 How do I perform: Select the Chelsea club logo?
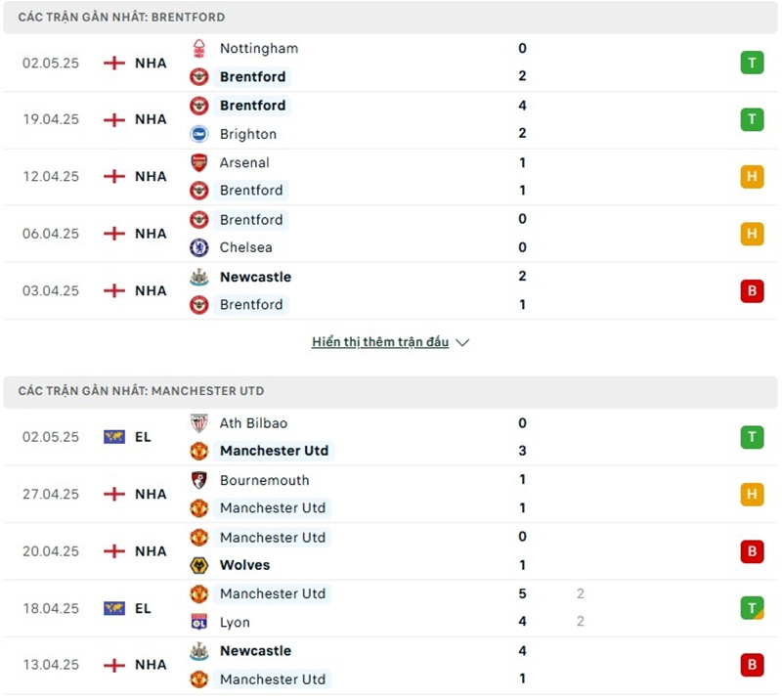click(x=197, y=247)
